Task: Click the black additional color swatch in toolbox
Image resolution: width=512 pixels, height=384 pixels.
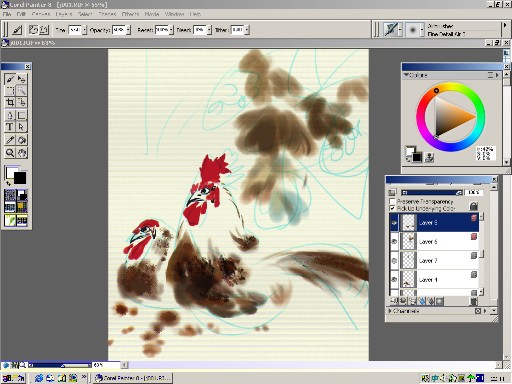Action: [20, 178]
